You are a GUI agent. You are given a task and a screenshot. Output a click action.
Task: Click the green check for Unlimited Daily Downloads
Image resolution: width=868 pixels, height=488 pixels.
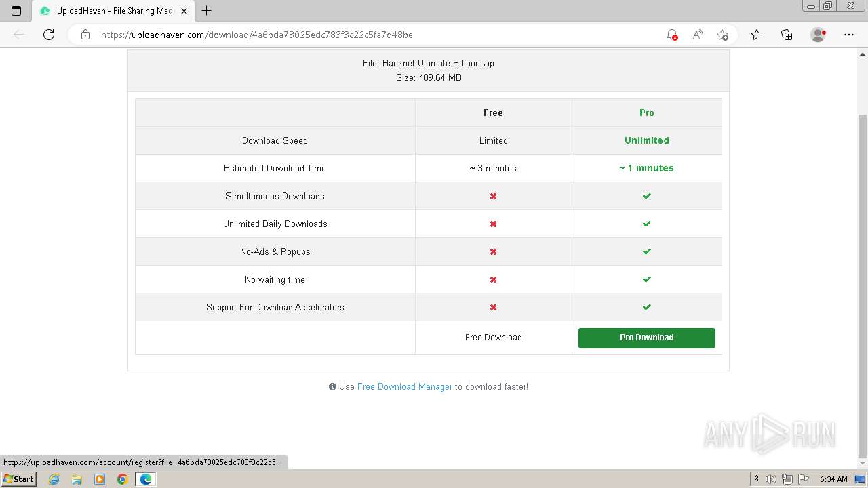tap(646, 224)
